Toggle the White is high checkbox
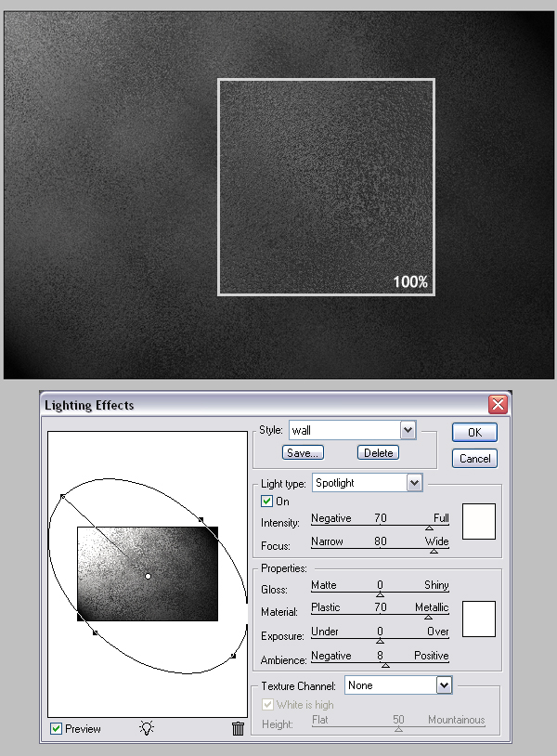This screenshot has width=557, height=756. coord(267,704)
